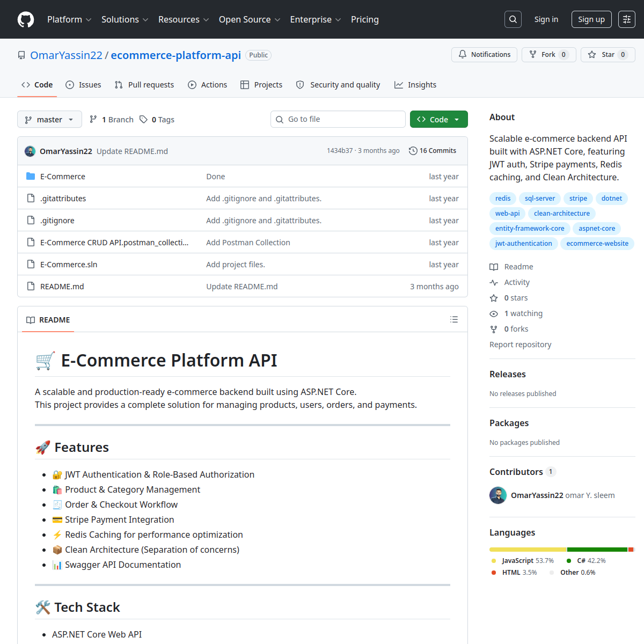
Task: Open the ecommerce-website topic tag
Action: [597, 244]
